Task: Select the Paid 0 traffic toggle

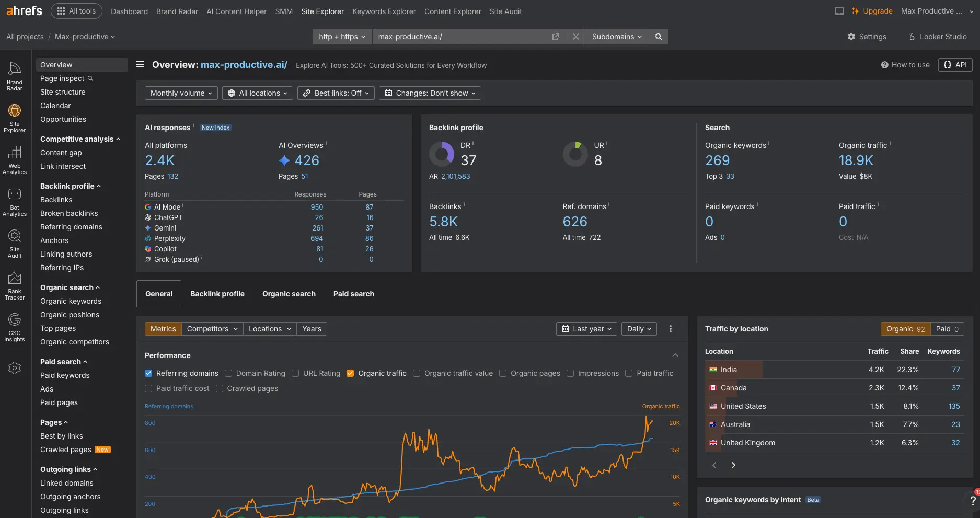Action: (947, 329)
